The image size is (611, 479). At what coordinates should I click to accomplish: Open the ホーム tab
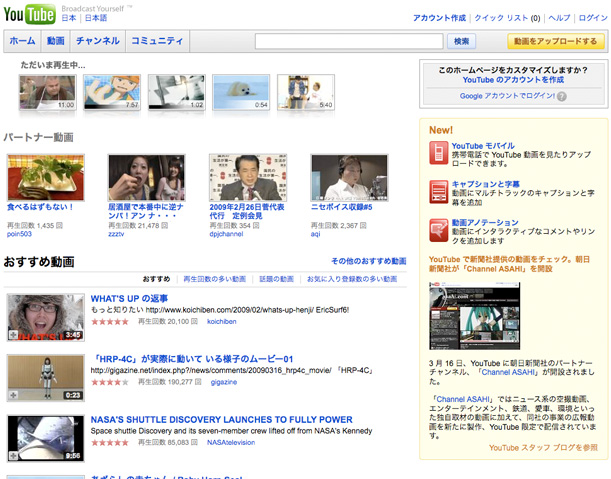(22, 41)
